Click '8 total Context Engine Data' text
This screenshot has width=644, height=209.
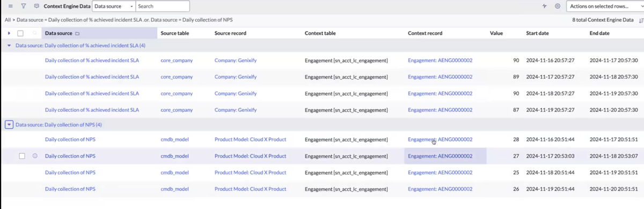point(603,20)
